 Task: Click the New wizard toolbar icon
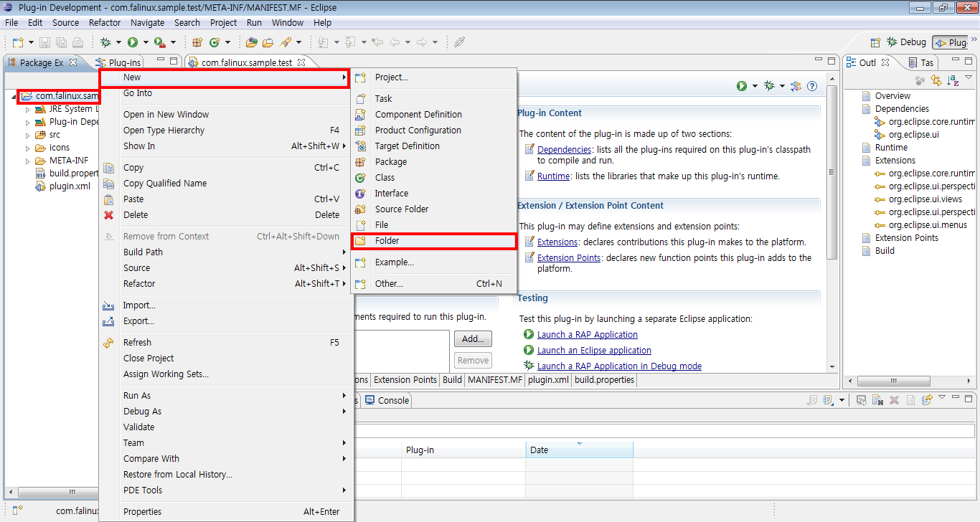click(17, 42)
